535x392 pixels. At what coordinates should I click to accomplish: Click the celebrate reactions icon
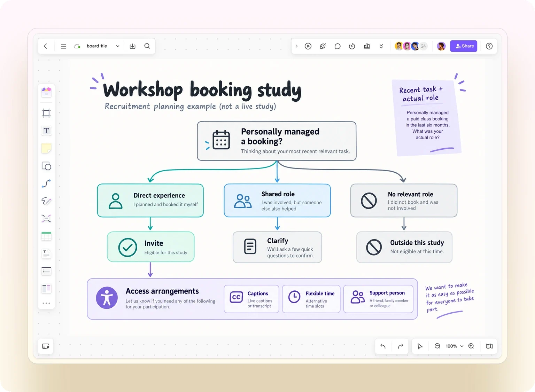[323, 46]
